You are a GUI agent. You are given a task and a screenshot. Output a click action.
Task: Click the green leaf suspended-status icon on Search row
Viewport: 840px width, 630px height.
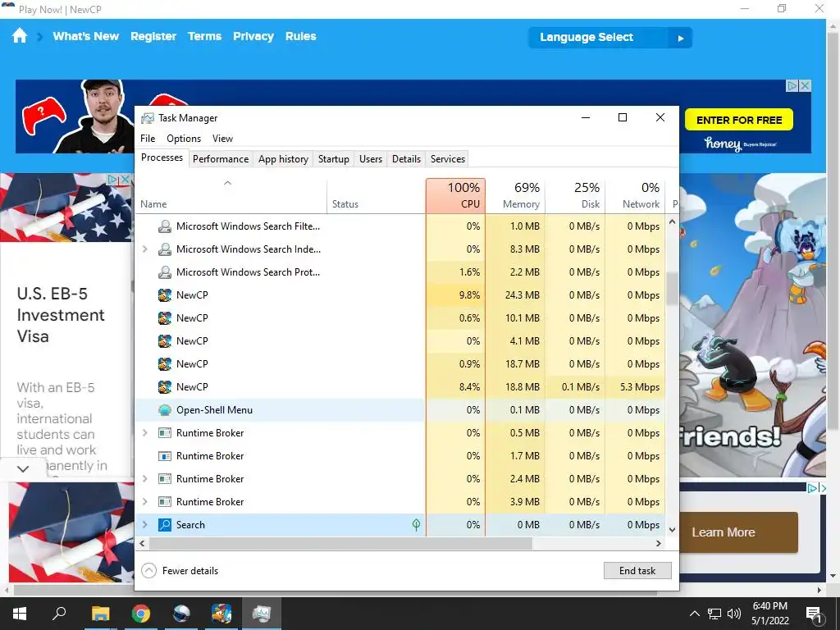click(416, 525)
